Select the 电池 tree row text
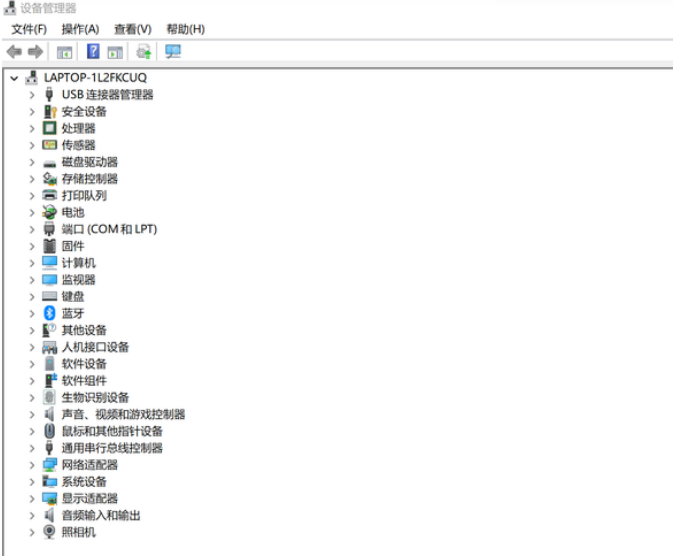 [x=73, y=212]
